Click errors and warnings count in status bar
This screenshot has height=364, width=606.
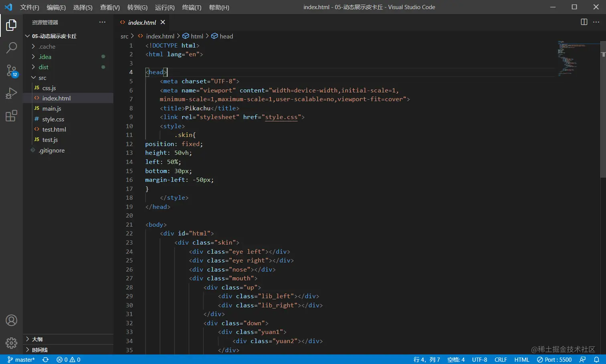(69, 360)
